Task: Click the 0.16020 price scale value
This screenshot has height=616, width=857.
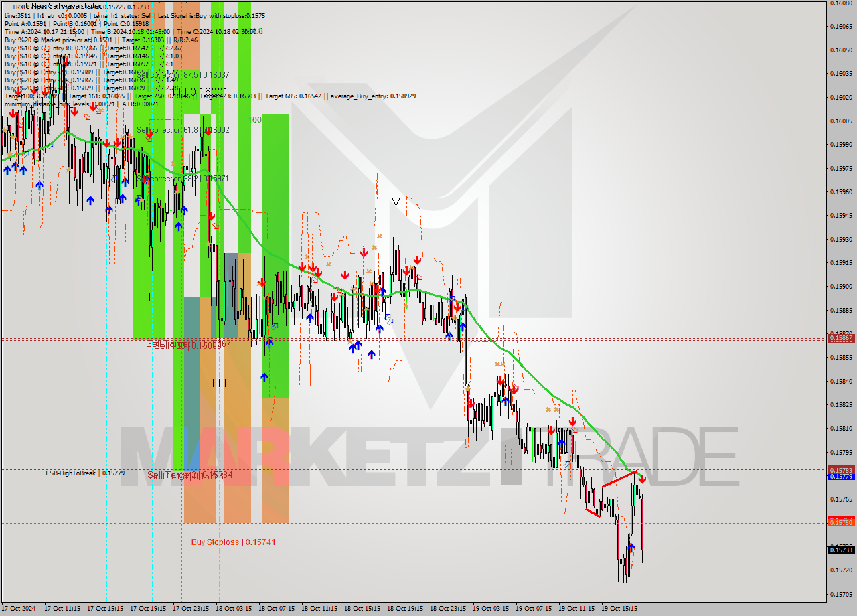Action: [841, 98]
